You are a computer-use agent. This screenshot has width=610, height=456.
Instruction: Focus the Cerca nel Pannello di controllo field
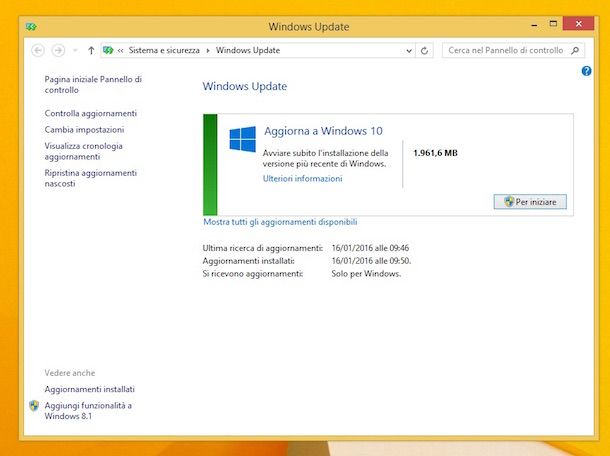514,50
